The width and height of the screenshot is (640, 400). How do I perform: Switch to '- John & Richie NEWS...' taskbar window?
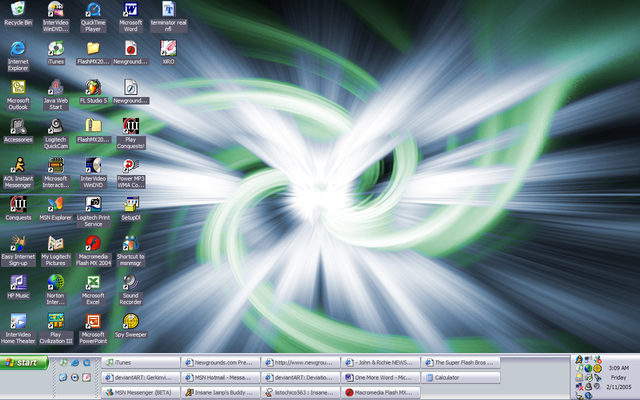[x=380, y=362]
